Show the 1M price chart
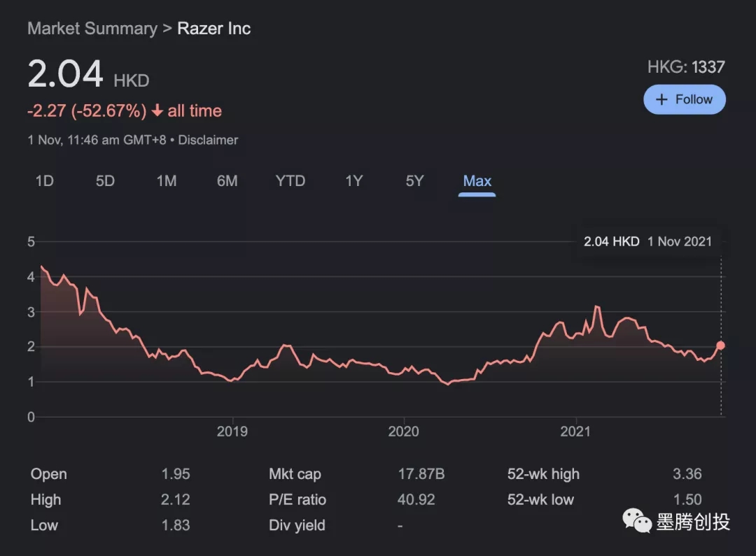The width and height of the screenshot is (756, 556). click(x=166, y=181)
